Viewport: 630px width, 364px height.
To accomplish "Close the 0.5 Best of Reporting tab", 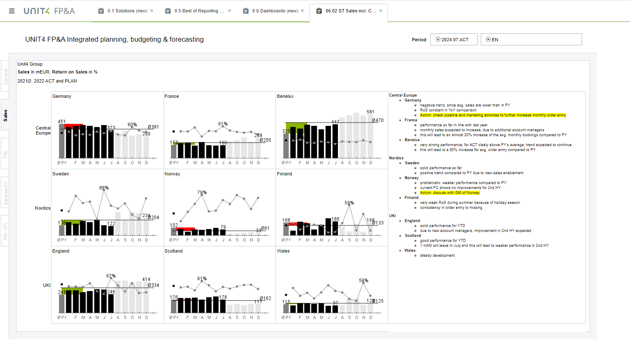I will 230,11.
